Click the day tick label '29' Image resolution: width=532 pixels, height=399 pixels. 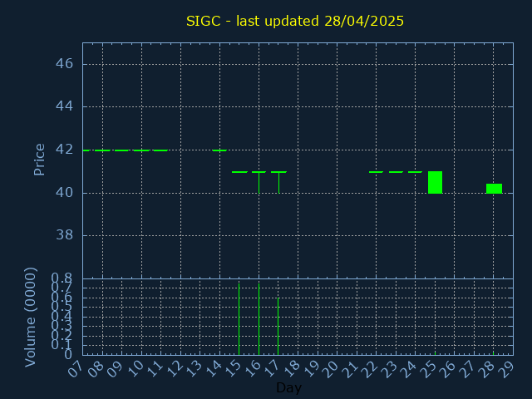click(x=506, y=369)
